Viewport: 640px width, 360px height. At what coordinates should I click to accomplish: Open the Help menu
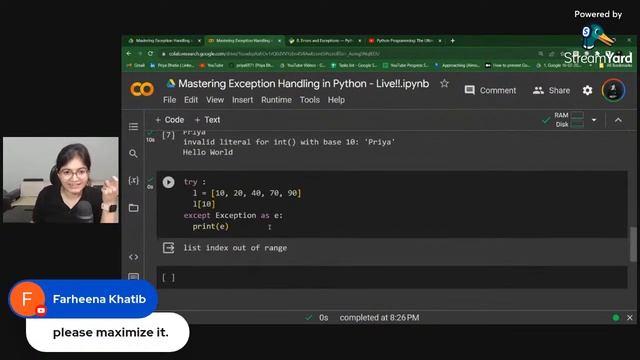336,100
